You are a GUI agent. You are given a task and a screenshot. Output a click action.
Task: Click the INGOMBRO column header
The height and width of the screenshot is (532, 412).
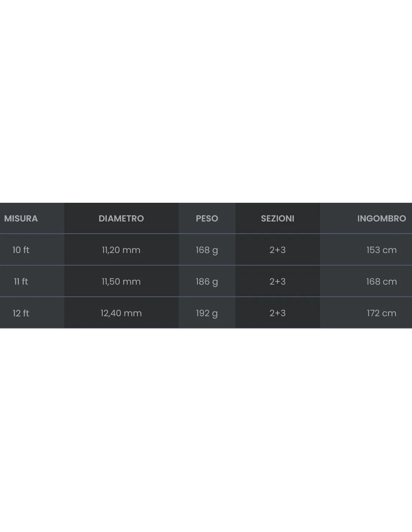point(381,218)
